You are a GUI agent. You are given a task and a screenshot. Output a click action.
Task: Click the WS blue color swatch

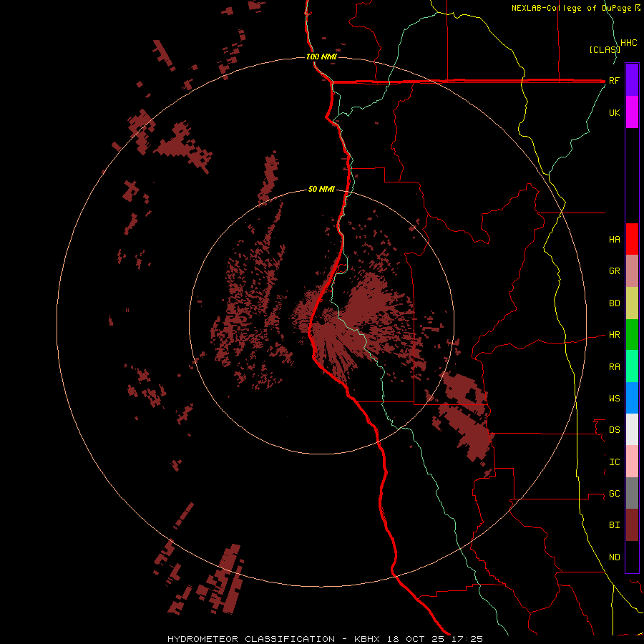point(632,398)
